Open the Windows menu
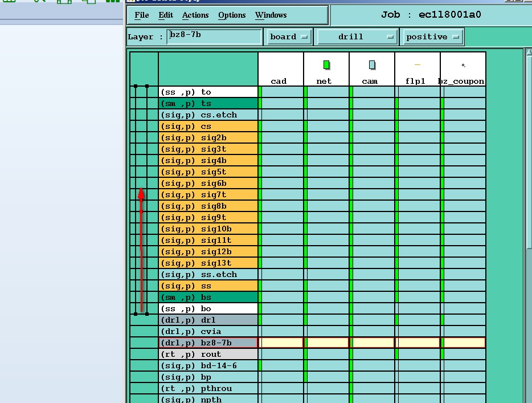Image resolution: width=532 pixels, height=403 pixels. pyautogui.click(x=271, y=15)
